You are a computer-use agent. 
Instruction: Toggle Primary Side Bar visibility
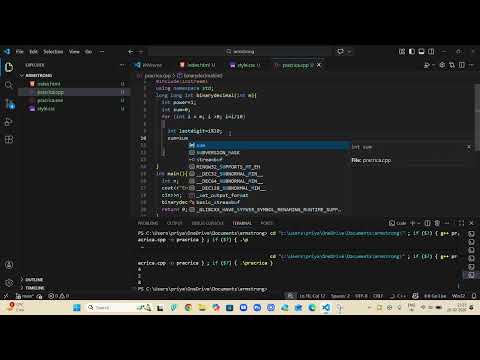412,52
